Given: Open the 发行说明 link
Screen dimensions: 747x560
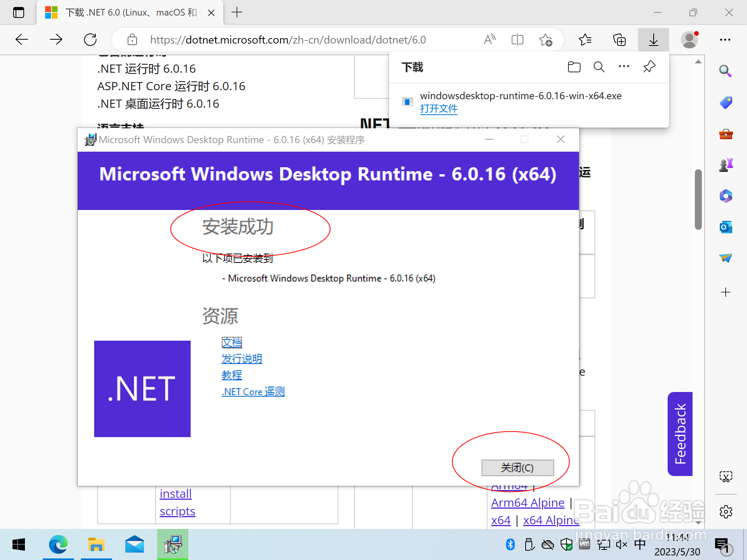Looking at the screenshot, I should click(x=242, y=359).
